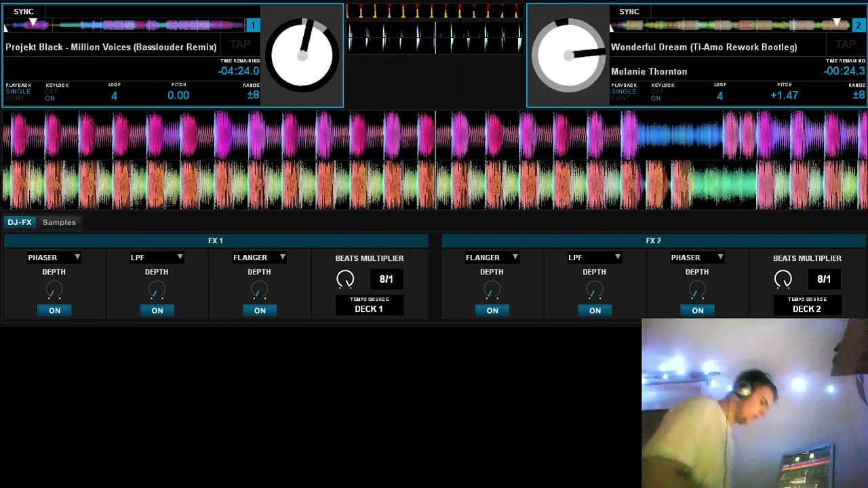Open the Phaser effect dropdown in FX 1
The width and height of the screenshot is (868, 488).
[54, 258]
